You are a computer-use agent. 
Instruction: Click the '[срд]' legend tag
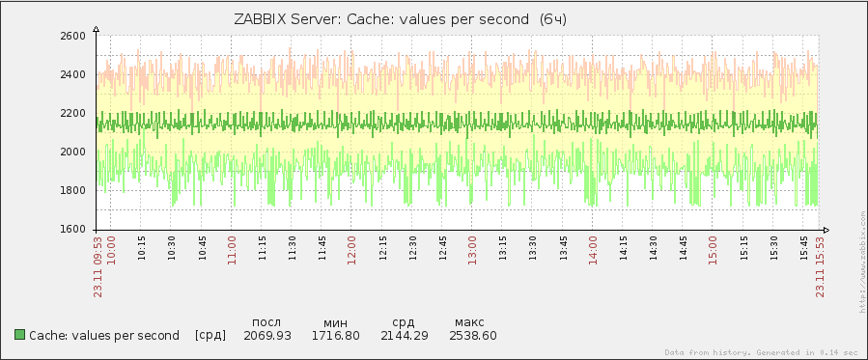tap(210, 336)
